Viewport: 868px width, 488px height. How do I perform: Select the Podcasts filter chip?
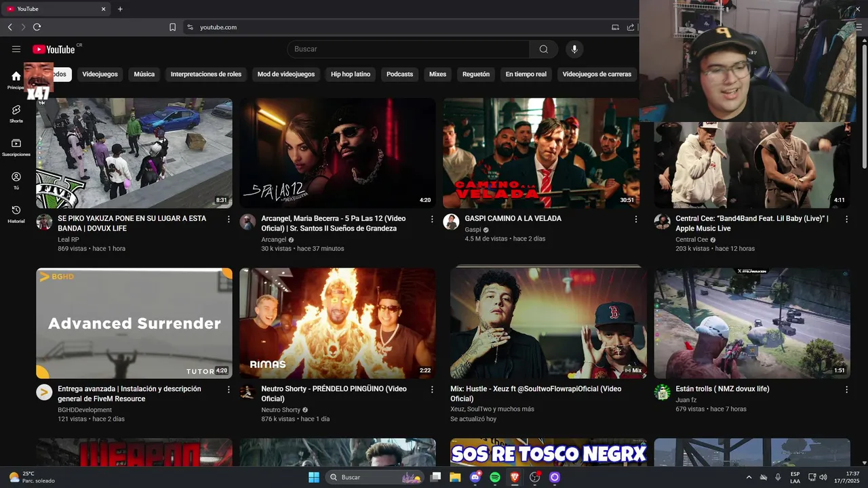tap(399, 74)
